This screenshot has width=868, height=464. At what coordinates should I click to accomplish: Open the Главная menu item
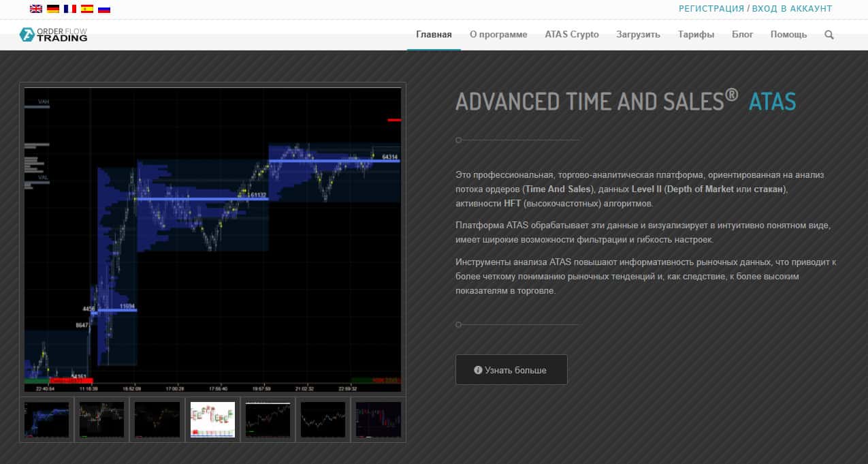click(x=434, y=35)
